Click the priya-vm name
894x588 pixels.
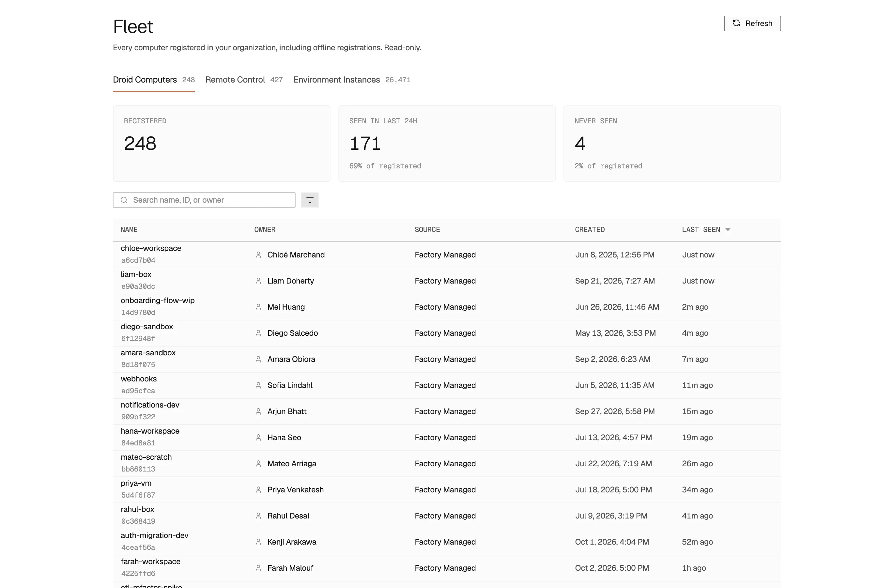tap(136, 483)
